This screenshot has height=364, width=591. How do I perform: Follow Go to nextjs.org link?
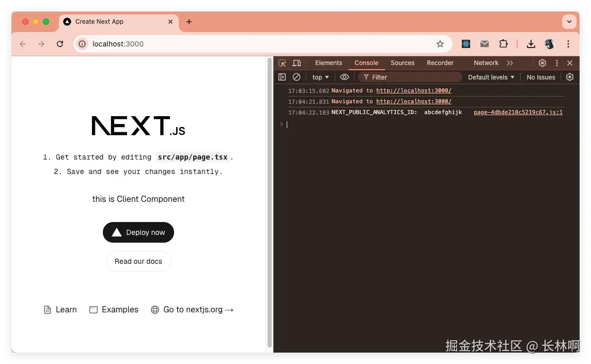(x=192, y=310)
